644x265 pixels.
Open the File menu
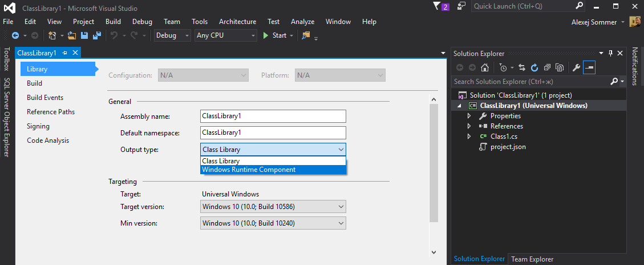click(x=8, y=22)
